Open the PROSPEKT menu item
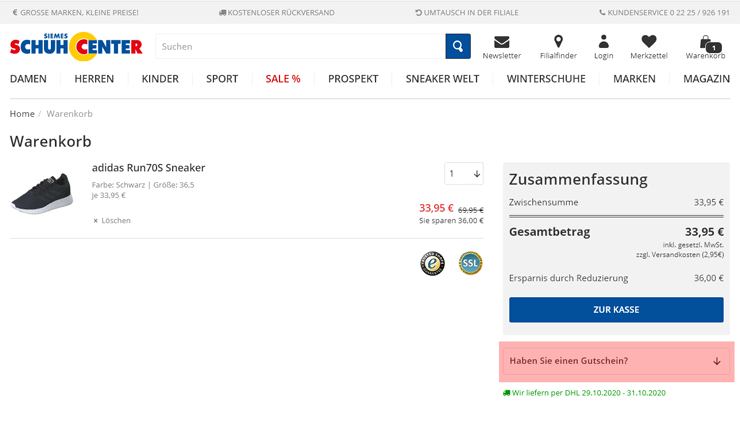 coord(353,79)
